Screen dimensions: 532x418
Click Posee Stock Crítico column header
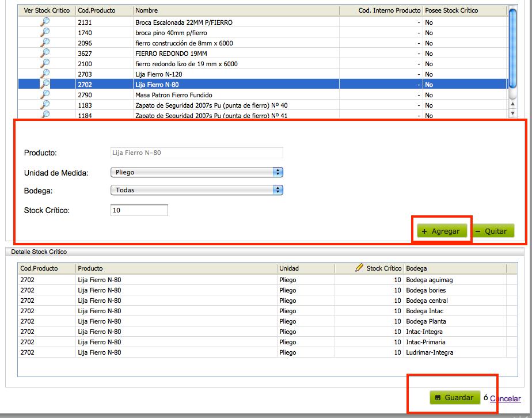(465, 10)
